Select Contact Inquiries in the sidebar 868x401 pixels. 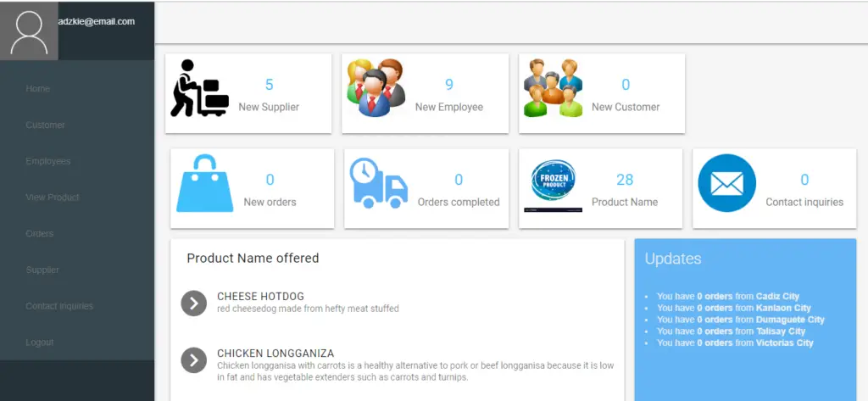(x=59, y=306)
